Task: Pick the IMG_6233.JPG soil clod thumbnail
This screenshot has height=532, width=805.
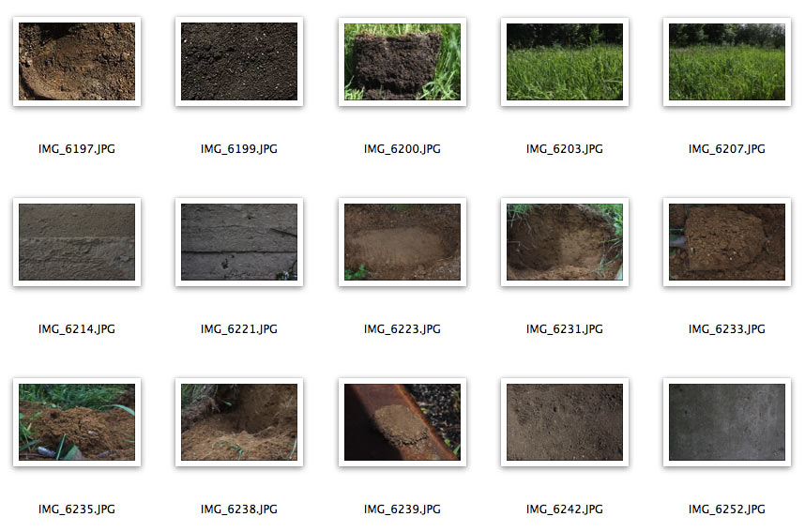Action: (x=727, y=242)
